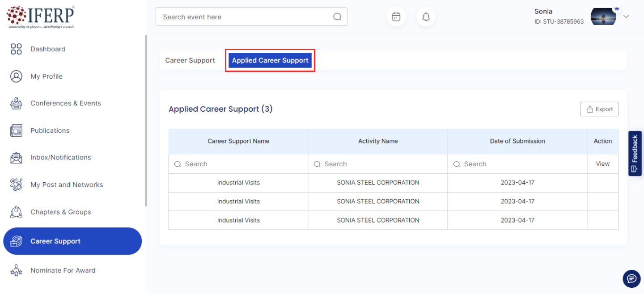Click the Export button
644x294 pixels.
click(599, 109)
